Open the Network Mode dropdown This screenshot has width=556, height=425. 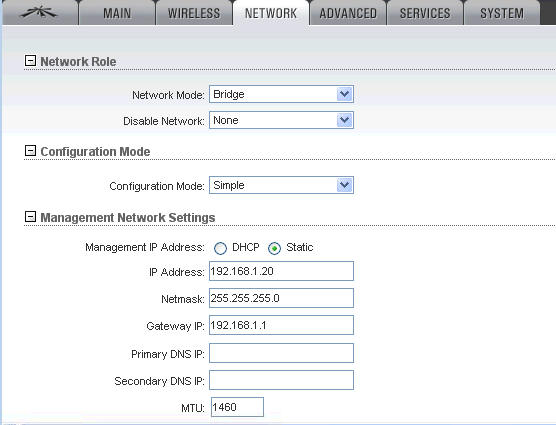(x=281, y=94)
